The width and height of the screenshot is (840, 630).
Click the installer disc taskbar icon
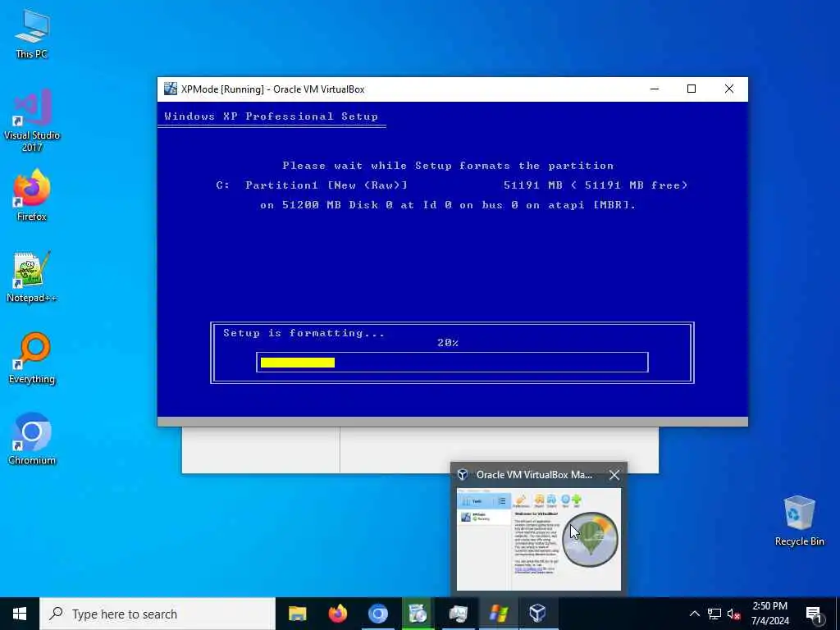coord(418,614)
